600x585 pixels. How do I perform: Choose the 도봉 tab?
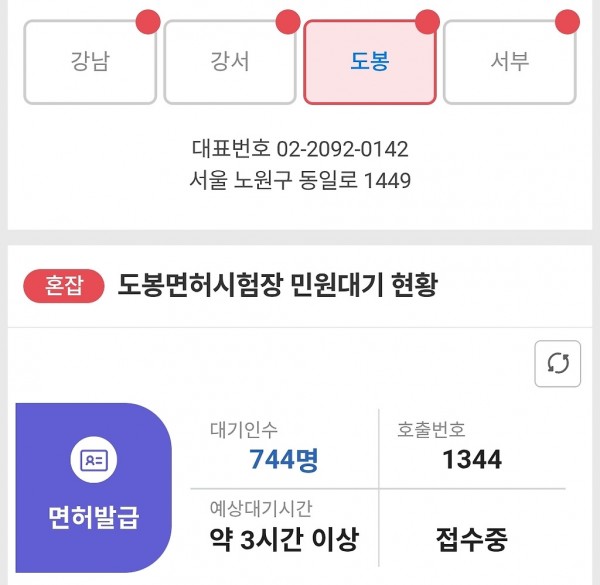(x=370, y=62)
